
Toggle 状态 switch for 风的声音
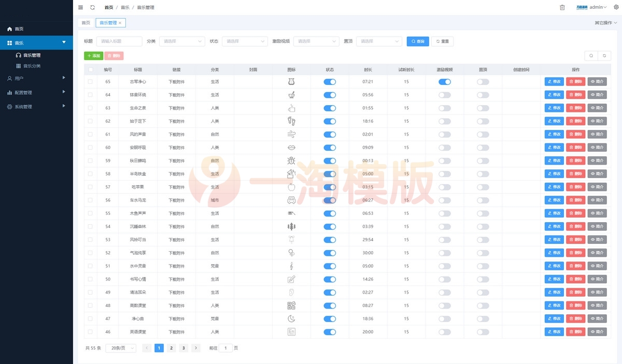click(330, 135)
